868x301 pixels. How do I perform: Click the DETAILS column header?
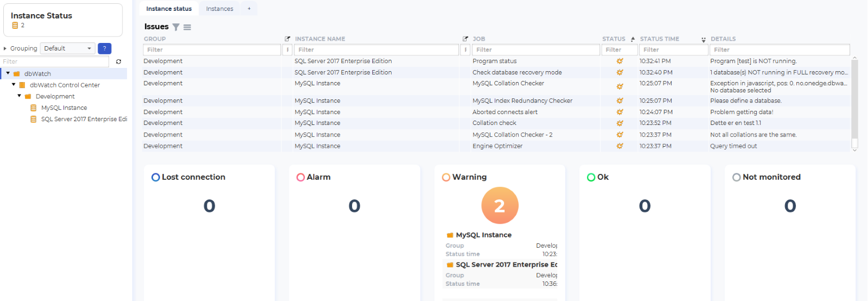(723, 39)
